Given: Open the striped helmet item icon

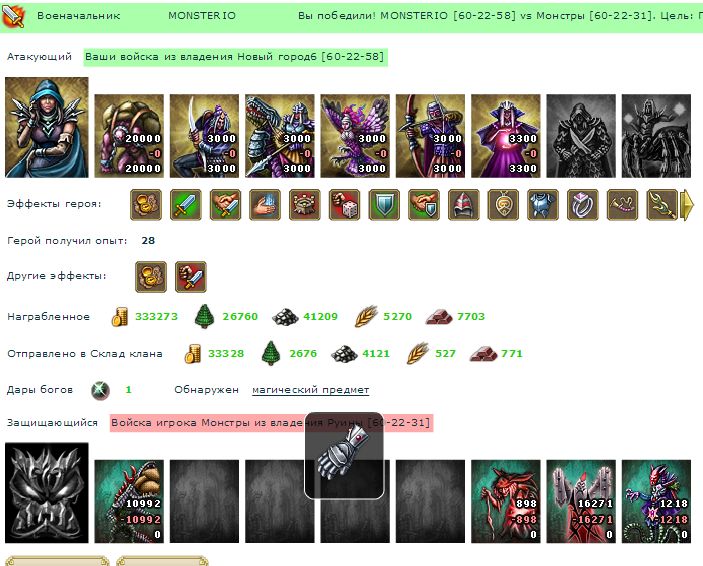Looking at the screenshot, I should [x=463, y=205].
